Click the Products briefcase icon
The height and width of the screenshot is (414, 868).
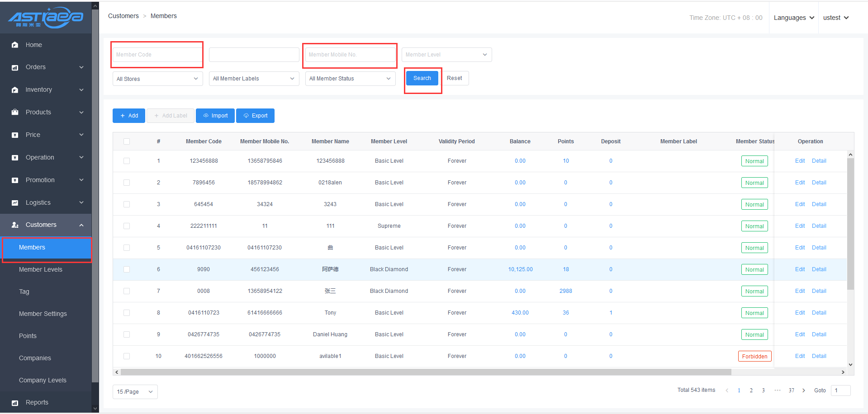pyautogui.click(x=15, y=112)
